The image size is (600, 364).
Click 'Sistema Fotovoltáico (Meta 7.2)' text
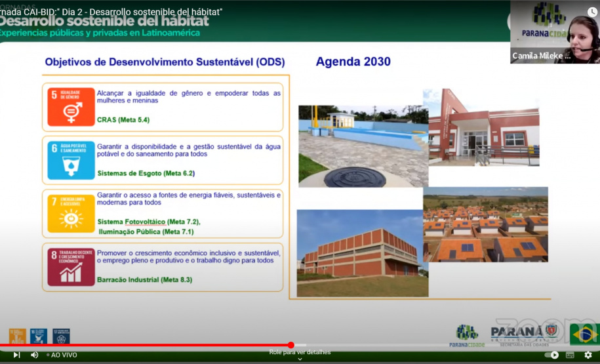coord(148,222)
